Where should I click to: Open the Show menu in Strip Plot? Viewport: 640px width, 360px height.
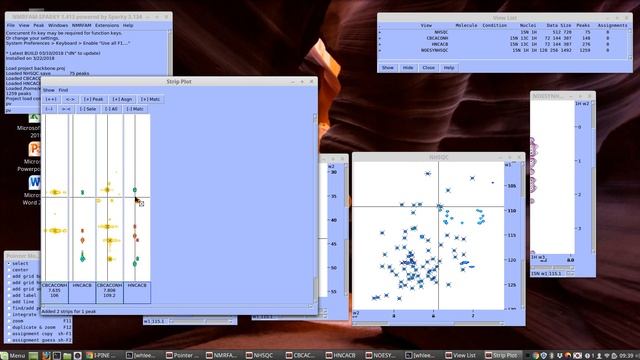coord(49,90)
